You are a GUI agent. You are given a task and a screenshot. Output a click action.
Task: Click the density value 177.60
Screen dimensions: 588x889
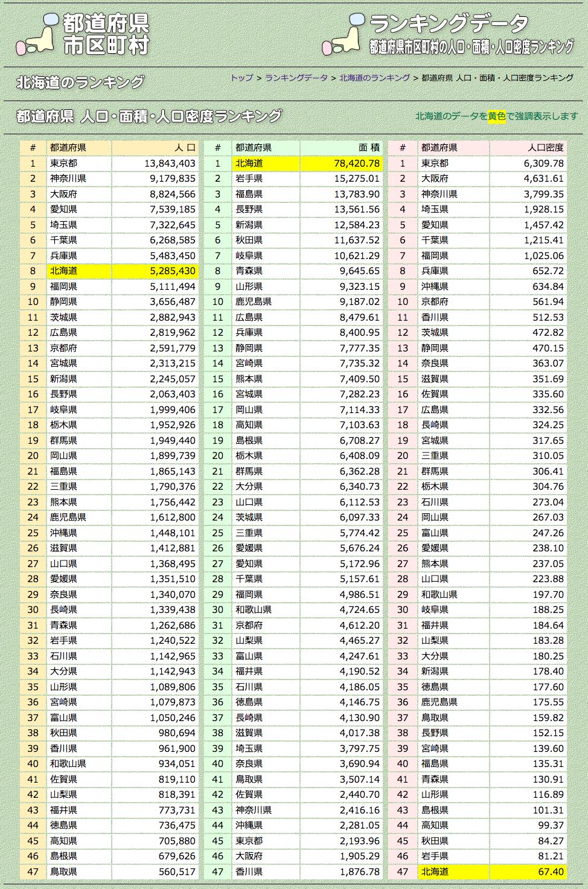(x=548, y=687)
